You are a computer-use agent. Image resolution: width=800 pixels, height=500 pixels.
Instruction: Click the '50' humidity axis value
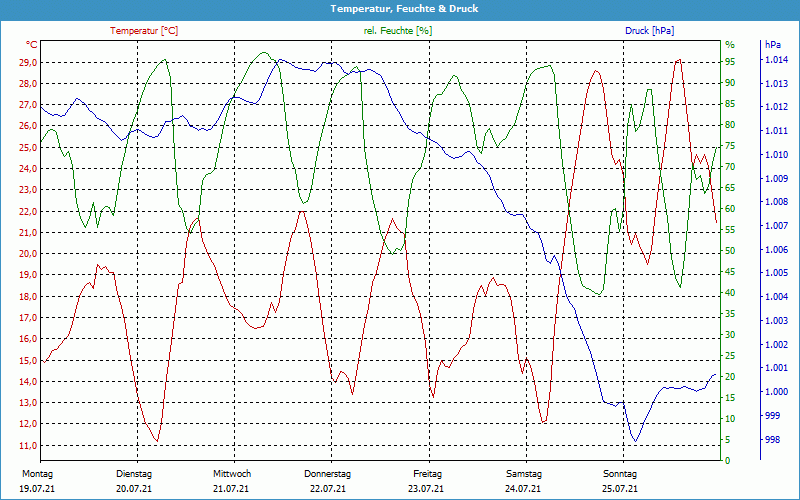click(730, 251)
